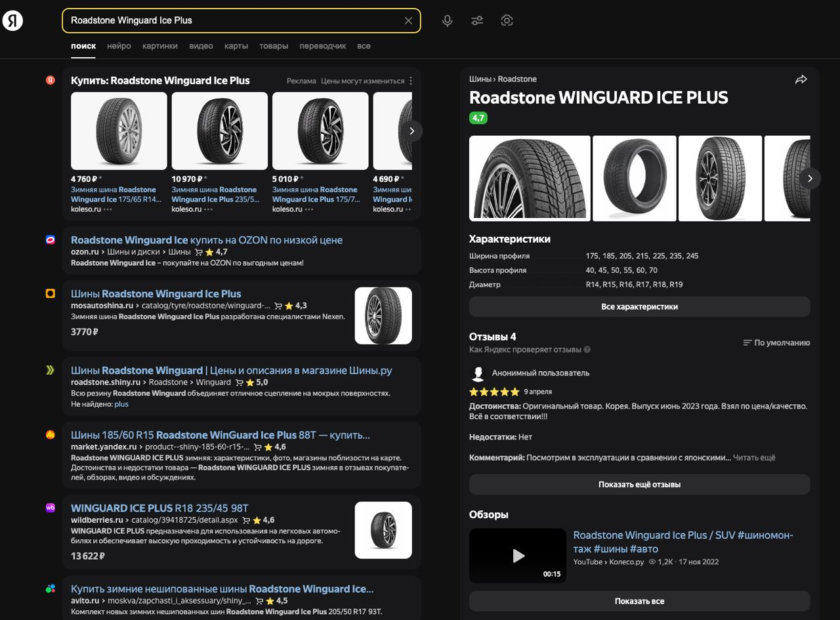
Task: Switch to the 'товары' tab
Action: pyautogui.click(x=274, y=46)
